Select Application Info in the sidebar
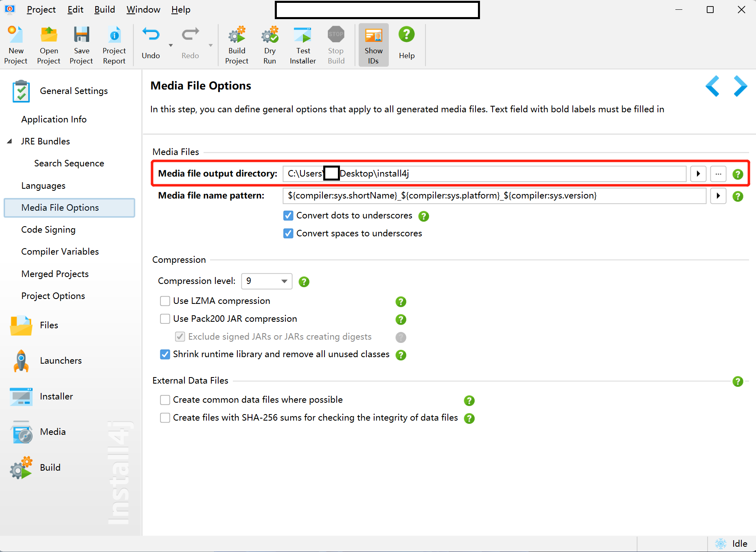This screenshot has height=552, width=756. 54,119
